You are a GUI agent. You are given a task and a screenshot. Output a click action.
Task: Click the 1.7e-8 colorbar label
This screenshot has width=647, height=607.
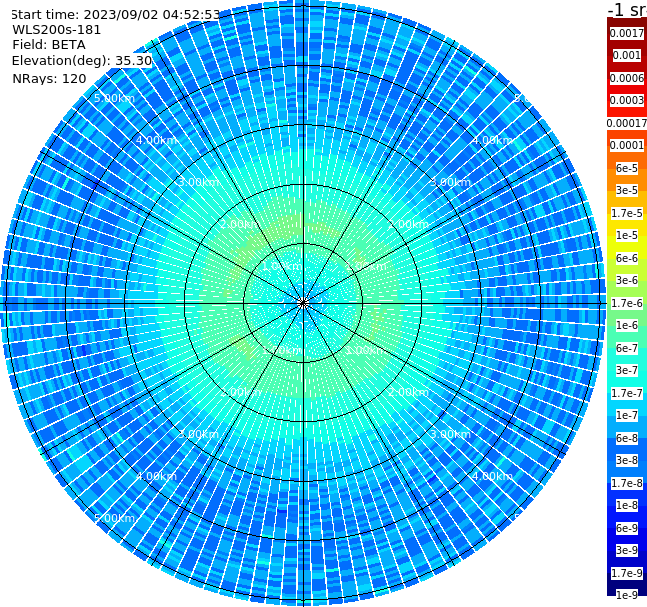coord(627,483)
